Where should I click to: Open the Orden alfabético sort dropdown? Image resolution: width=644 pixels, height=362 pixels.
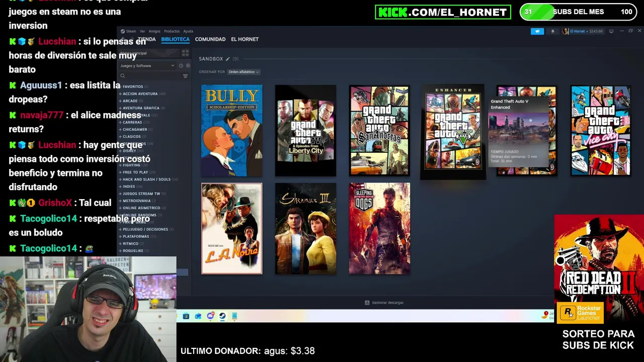point(244,72)
